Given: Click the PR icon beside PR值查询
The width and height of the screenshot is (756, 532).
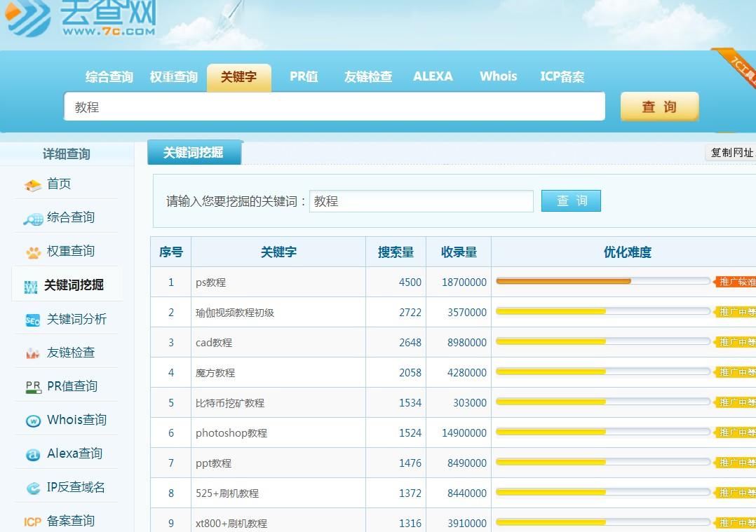Looking at the screenshot, I should click(33, 388).
